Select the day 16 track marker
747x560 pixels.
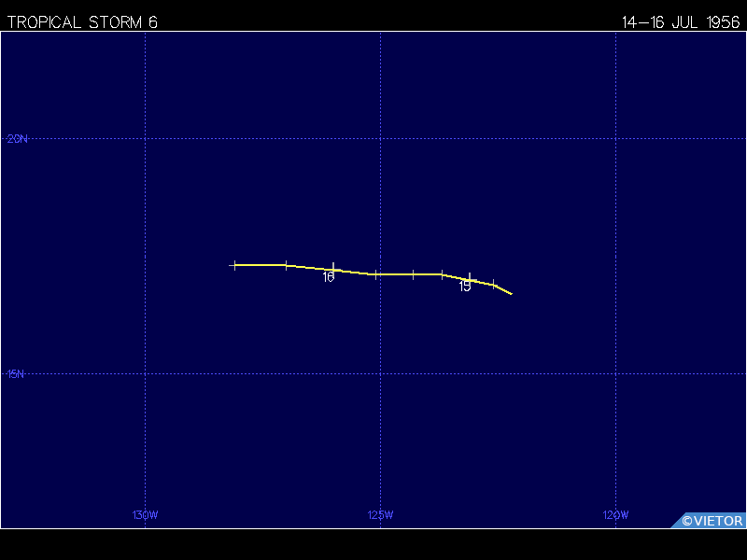coord(333,269)
